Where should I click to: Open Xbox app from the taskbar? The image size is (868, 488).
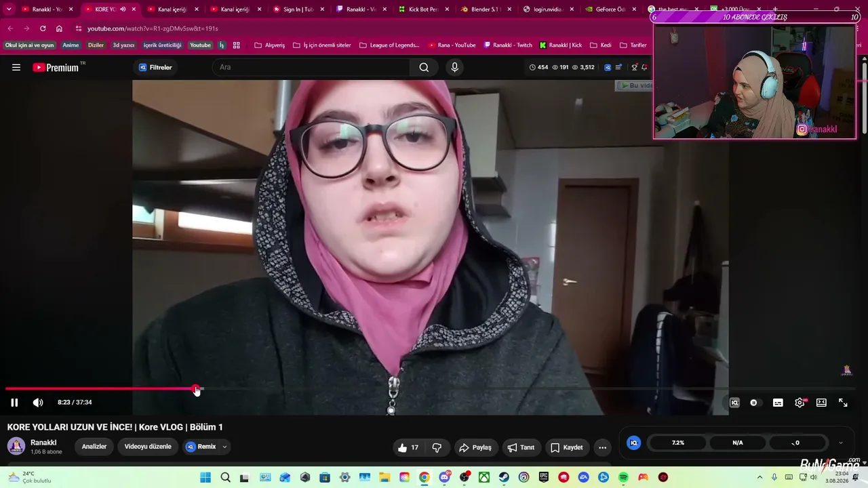click(484, 477)
